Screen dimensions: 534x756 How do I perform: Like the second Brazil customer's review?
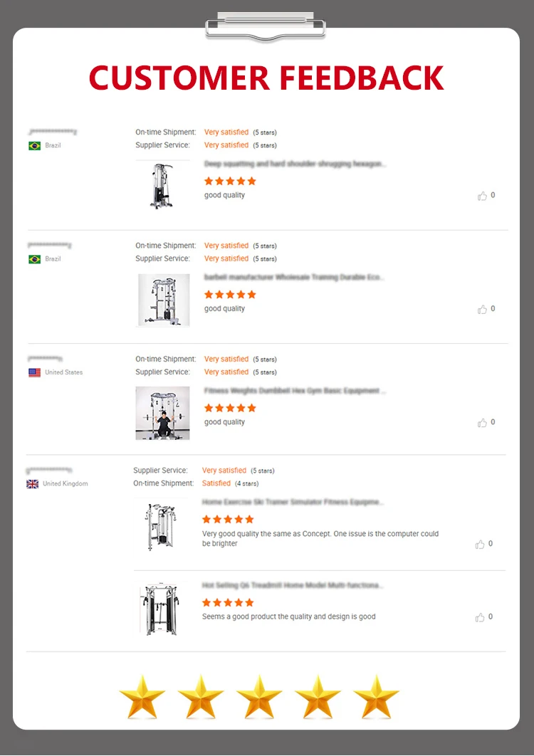coord(482,309)
